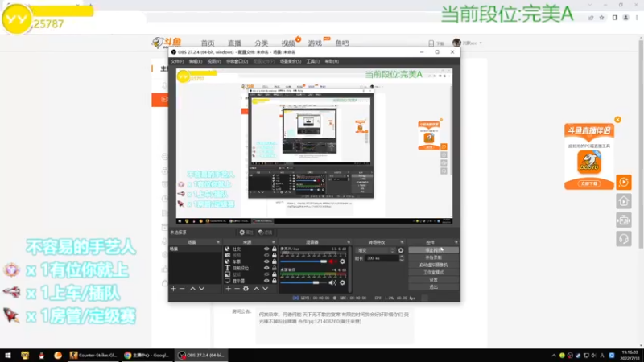Click Douyu sidebar live play icon
This screenshot has width=644, height=362.
click(623, 183)
